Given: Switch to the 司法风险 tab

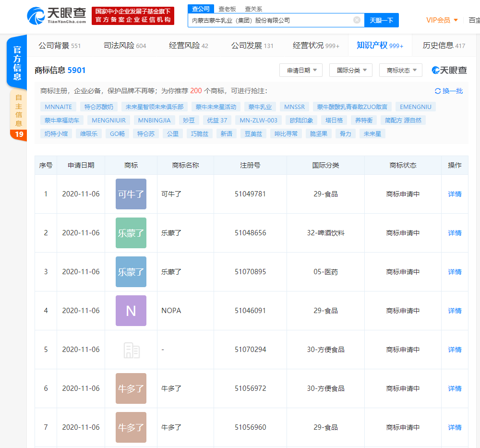Looking at the screenshot, I should tap(125, 46).
